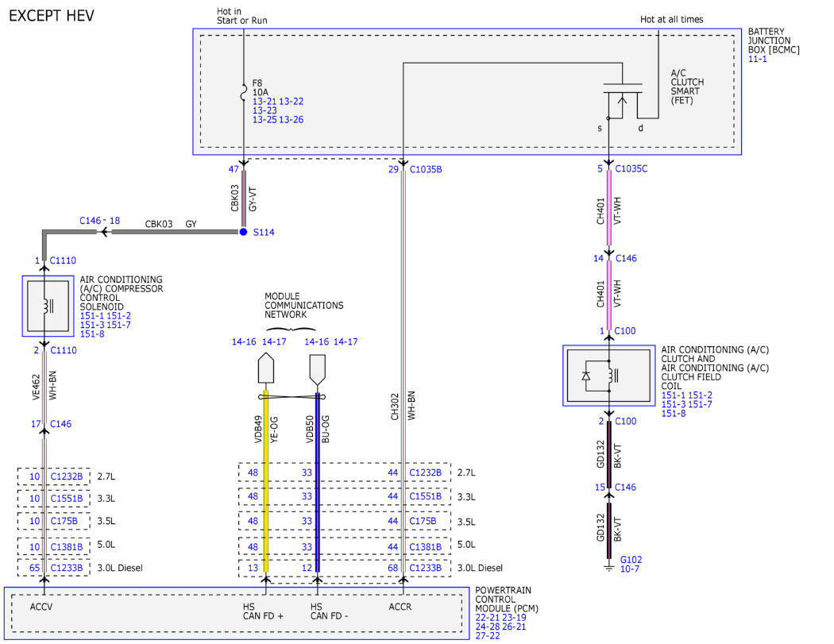
Task: Click the left module network connector arrow
Action: tap(266, 368)
